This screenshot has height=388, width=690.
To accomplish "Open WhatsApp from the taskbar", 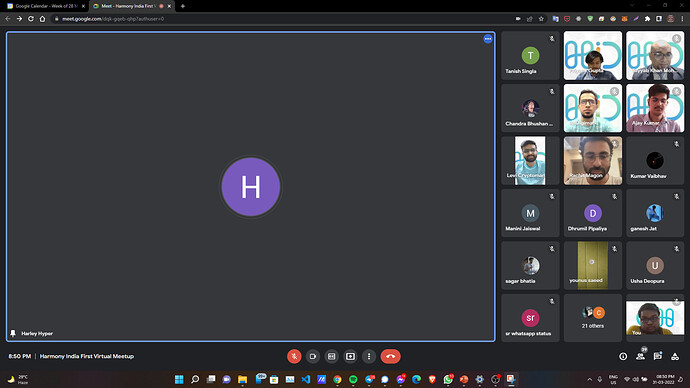I will point(448,380).
